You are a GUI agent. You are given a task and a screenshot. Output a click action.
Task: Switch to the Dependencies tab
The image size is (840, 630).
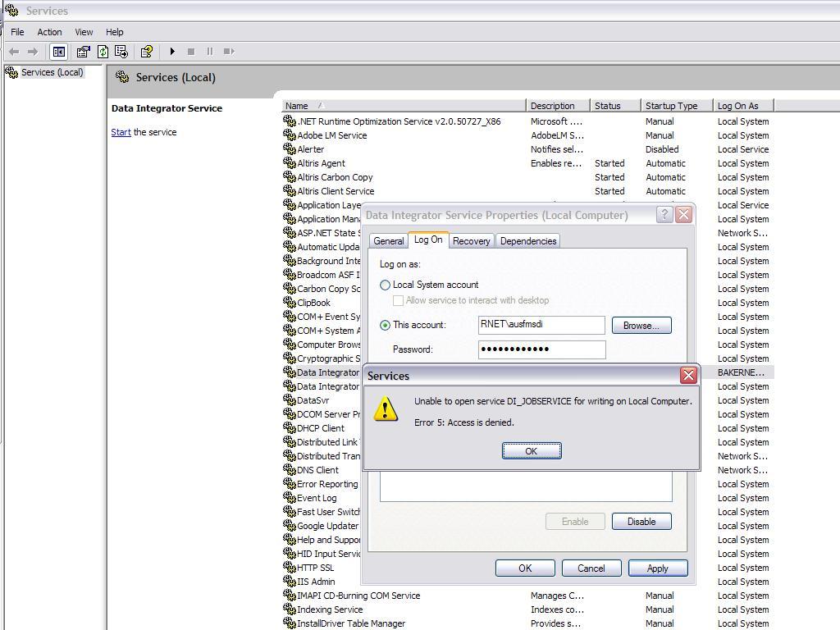tap(527, 240)
